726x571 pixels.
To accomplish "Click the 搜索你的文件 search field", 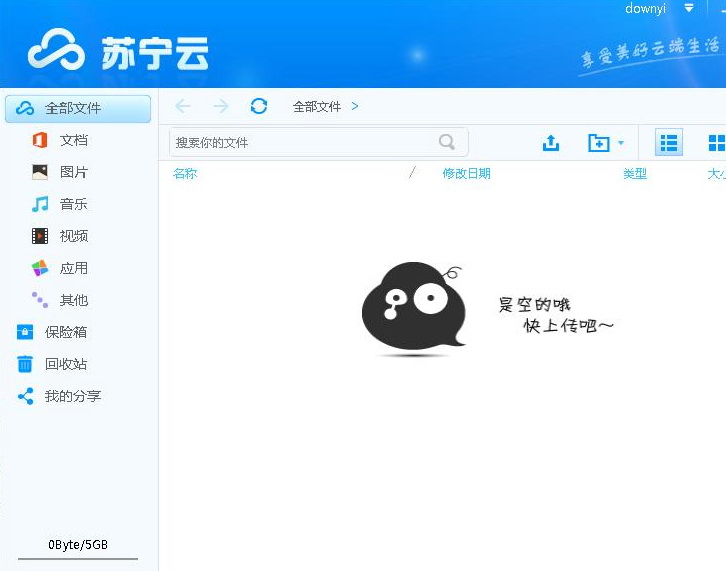I will [300, 143].
